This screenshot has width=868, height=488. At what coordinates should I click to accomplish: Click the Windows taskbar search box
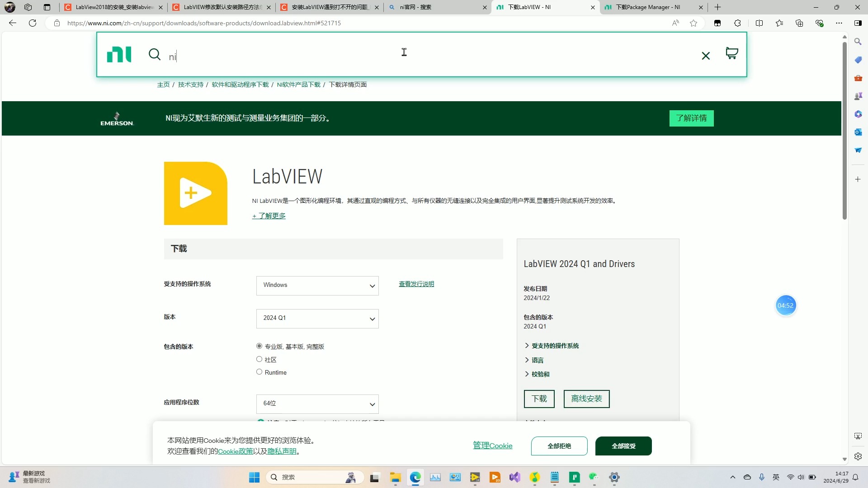(316, 477)
